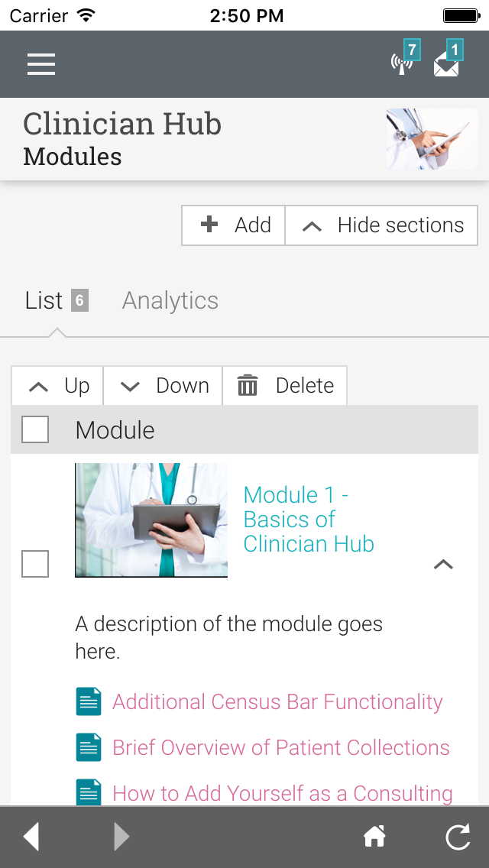Move selected module Up
Screen dimensions: 489x868
58,386
